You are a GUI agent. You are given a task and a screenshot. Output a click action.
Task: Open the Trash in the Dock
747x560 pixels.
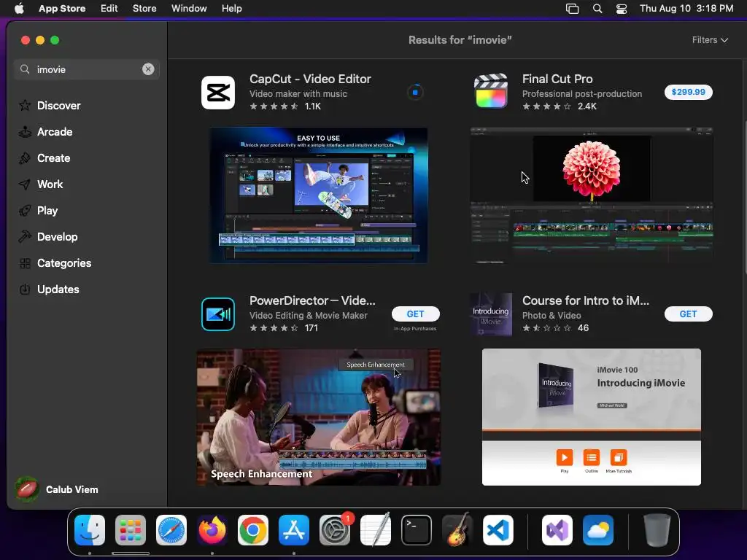[657, 530]
